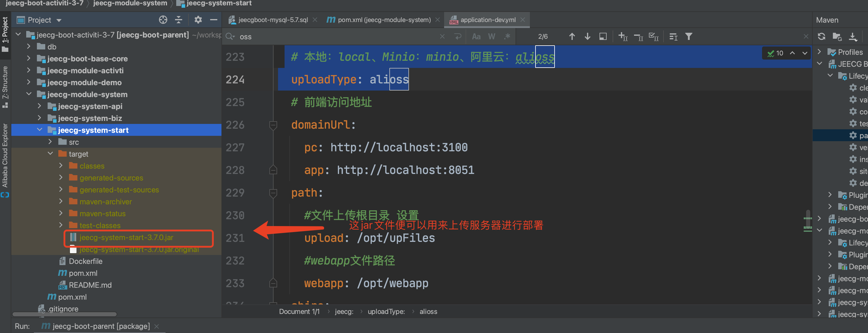The image size is (868, 333).
Task: Select jeecg-system-start-3.7.0.jar file
Action: point(126,237)
